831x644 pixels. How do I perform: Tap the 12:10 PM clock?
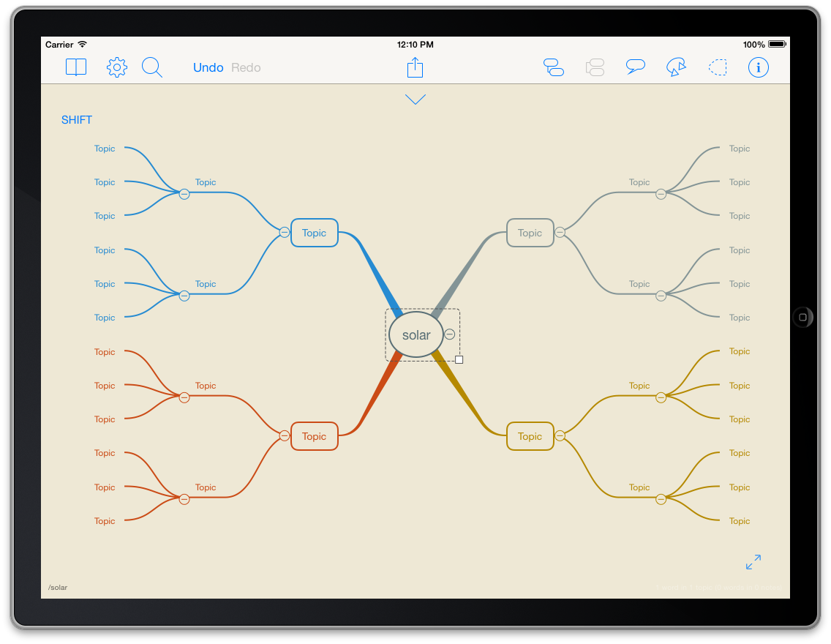click(415, 45)
